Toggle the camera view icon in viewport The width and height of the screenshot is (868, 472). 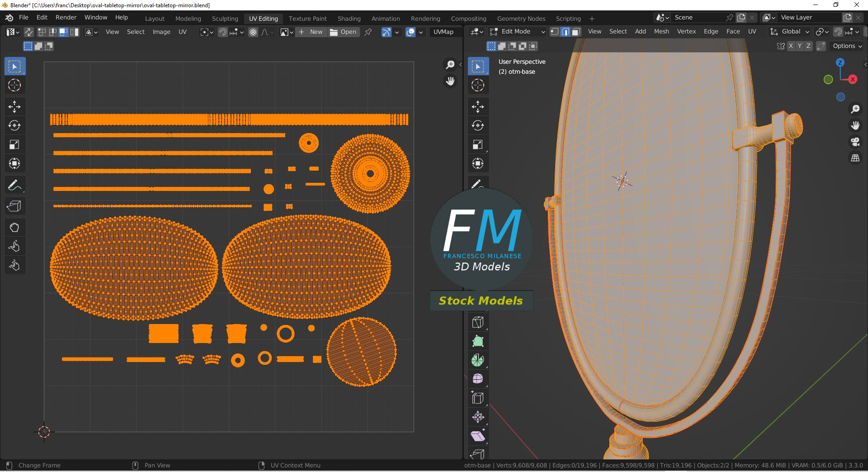[x=855, y=142]
